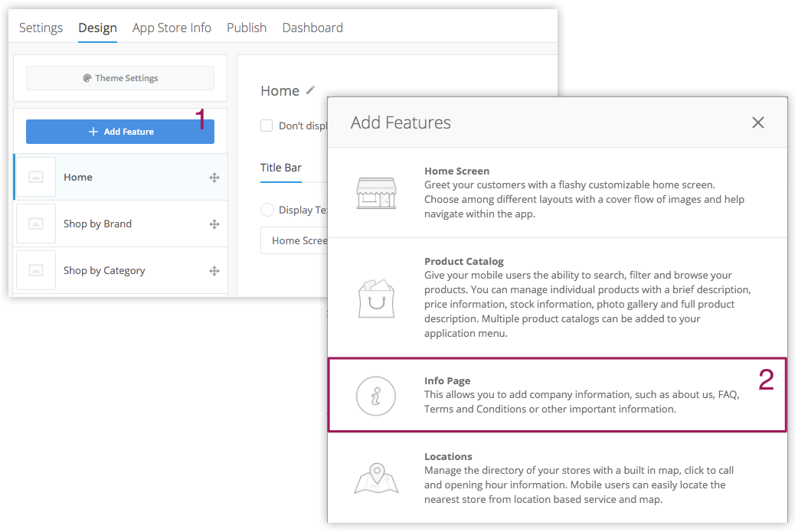Click the Add Feature button
The image size is (798, 532).
[x=119, y=131]
